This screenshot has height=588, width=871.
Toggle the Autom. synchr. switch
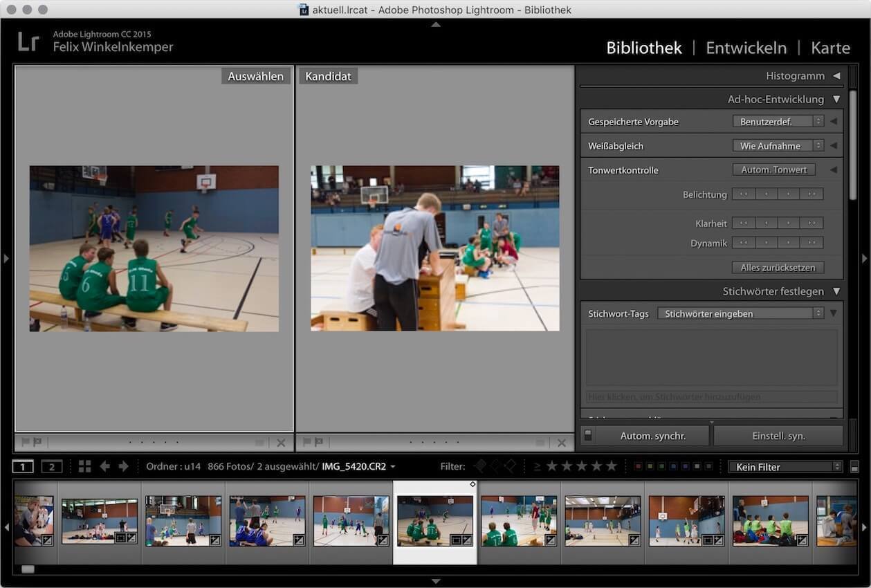(588, 435)
